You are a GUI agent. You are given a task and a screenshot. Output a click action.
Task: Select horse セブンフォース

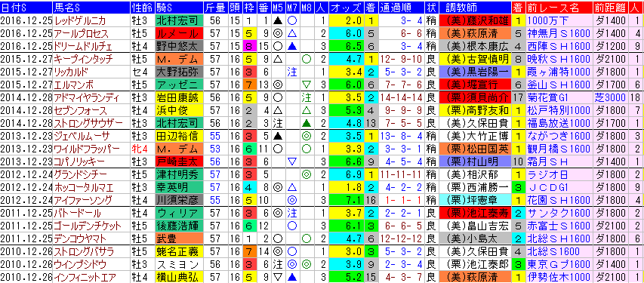coord(80,110)
